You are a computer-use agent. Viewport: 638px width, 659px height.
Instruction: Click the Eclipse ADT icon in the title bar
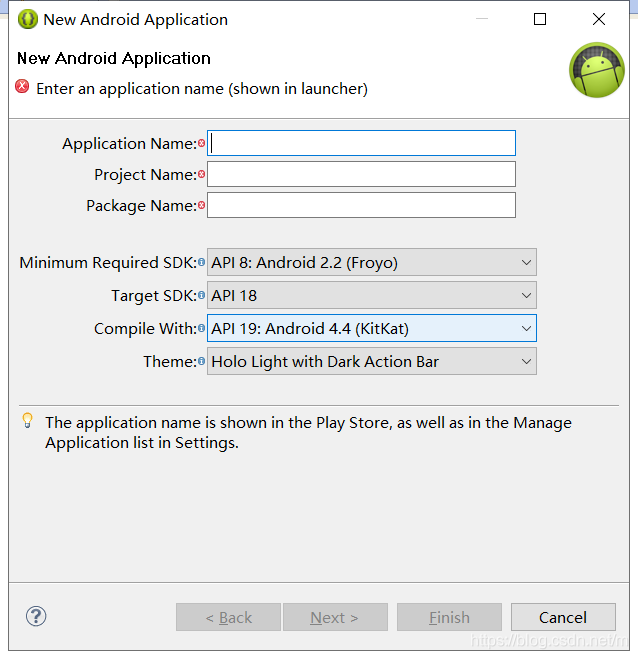click(28, 19)
